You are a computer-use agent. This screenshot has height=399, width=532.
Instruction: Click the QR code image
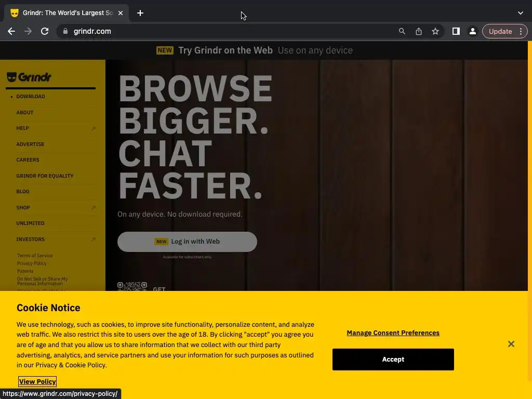click(x=132, y=286)
